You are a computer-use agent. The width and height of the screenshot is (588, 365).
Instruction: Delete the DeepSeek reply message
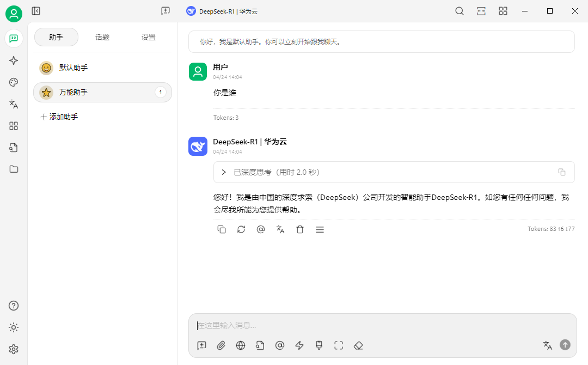pyautogui.click(x=300, y=229)
